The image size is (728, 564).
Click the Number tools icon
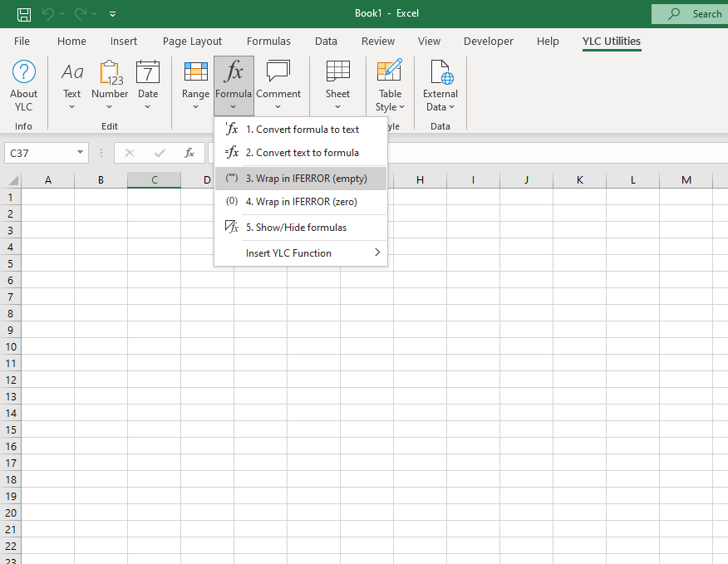(x=110, y=73)
